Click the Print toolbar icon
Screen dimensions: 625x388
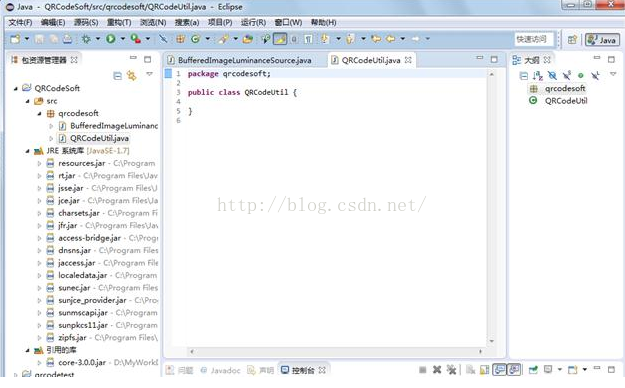[x=68, y=39]
